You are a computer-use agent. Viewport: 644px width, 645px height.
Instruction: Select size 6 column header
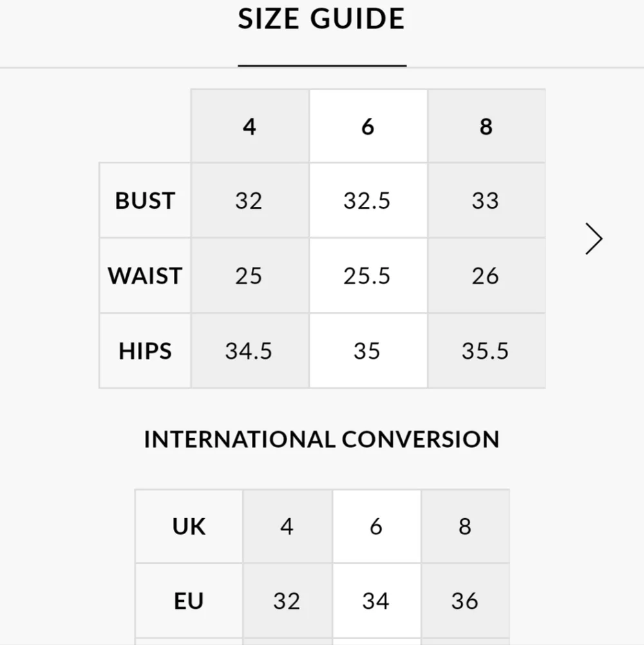pos(368,126)
